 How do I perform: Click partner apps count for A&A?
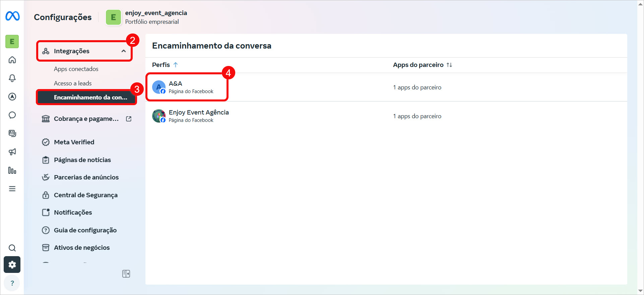(x=417, y=87)
